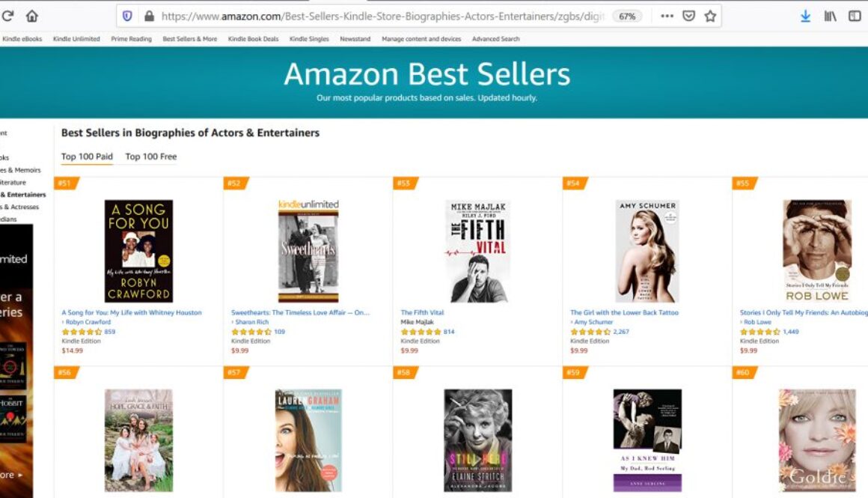The image size is (868, 498).
Task: Switch to the Top 100 Free tab
Action: (x=151, y=157)
